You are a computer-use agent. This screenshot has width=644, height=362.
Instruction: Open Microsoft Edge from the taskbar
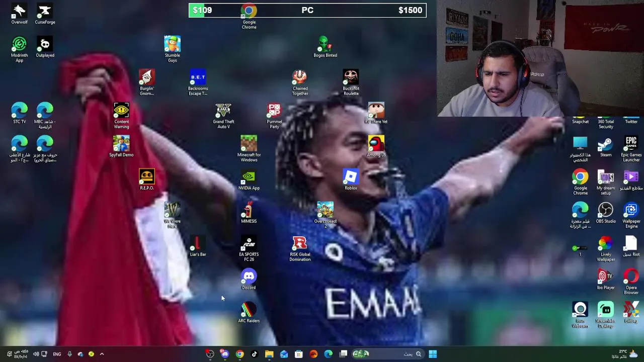pos(328,354)
